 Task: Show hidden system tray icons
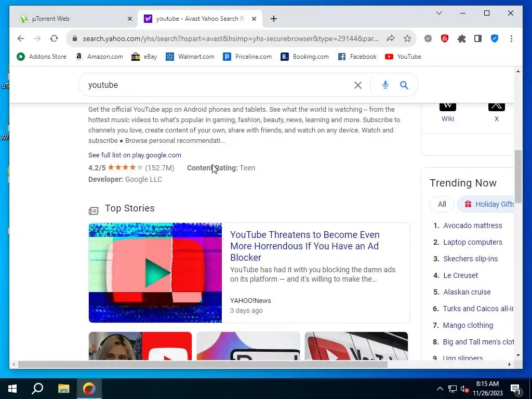(x=440, y=389)
